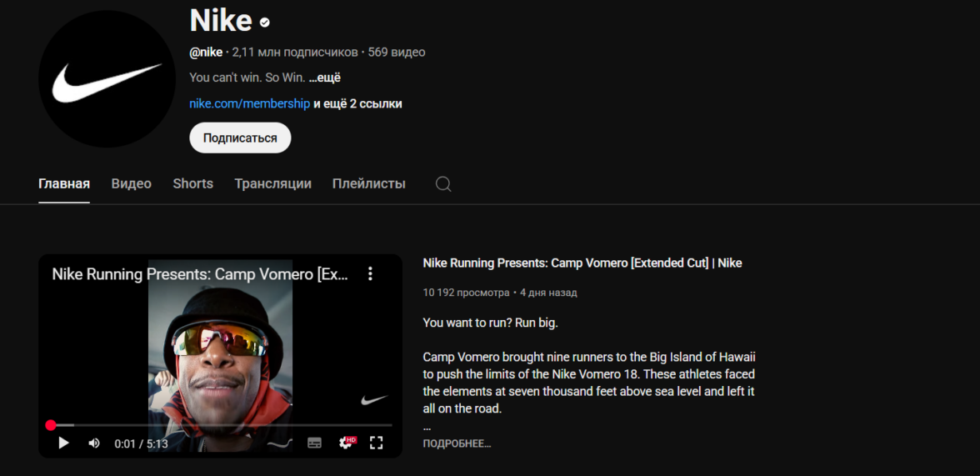This screenshot has height=476, width=980.
Task: Open the Shorts tab
Action: point(193,184)
